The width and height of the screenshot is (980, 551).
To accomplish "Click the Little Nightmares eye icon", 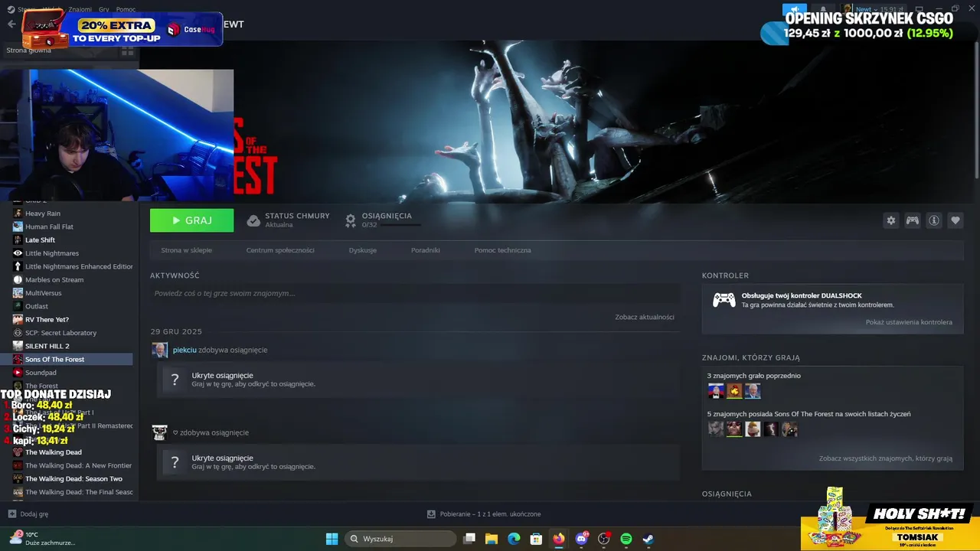I will (x=18, y=253).
